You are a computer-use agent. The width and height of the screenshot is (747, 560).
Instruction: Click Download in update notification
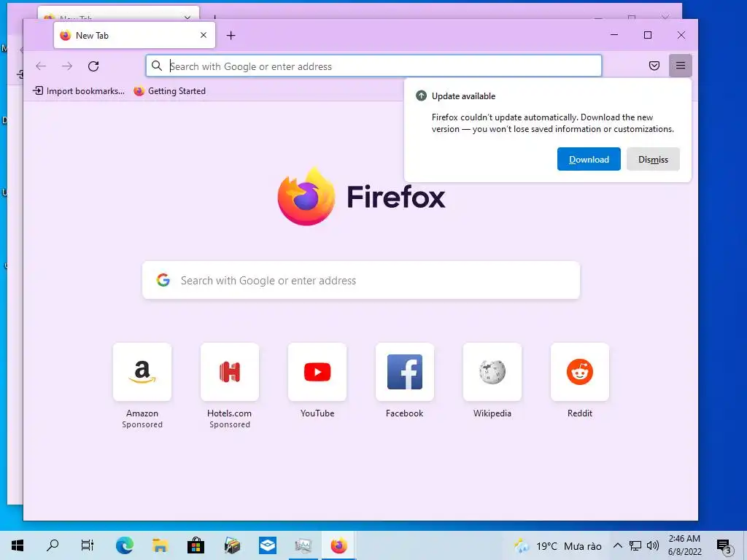point(589,159)
